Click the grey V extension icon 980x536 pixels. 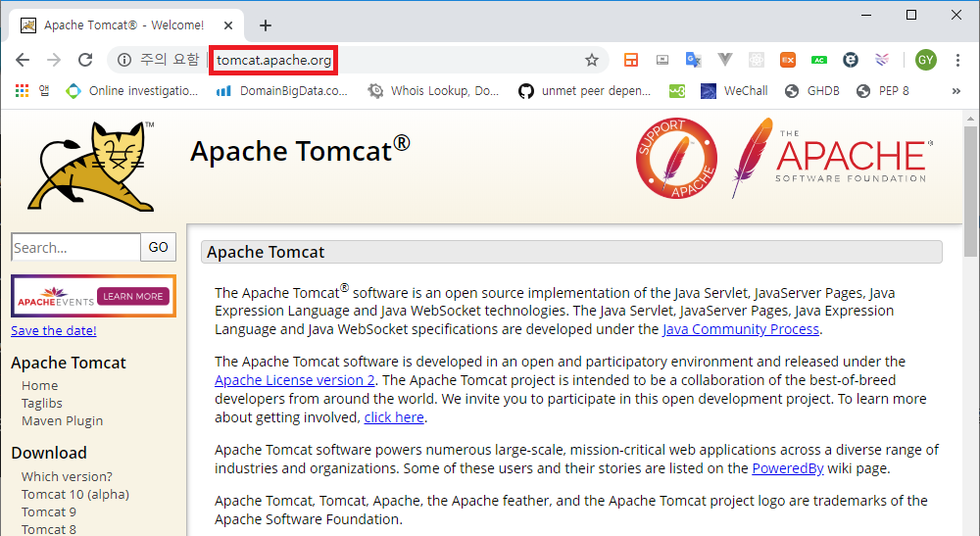coord(725,60)
